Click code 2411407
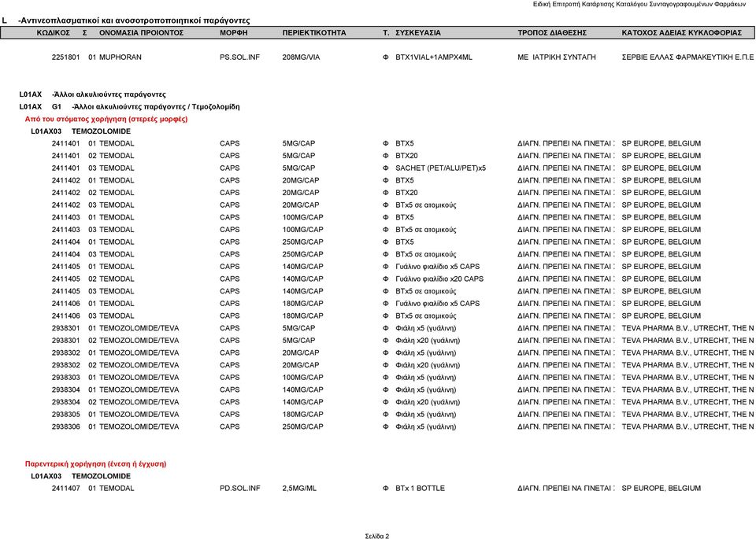The width and height of the screenshot is (756, 539). tap(65, 489)
